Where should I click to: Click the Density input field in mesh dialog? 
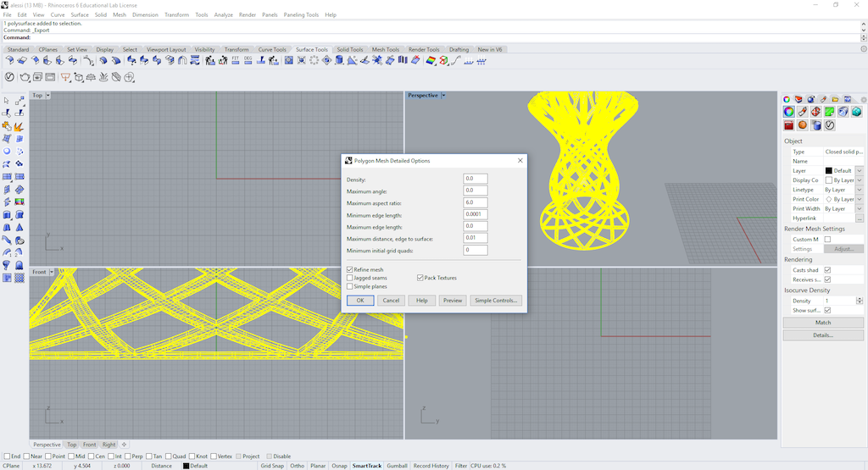click(475, 179)
